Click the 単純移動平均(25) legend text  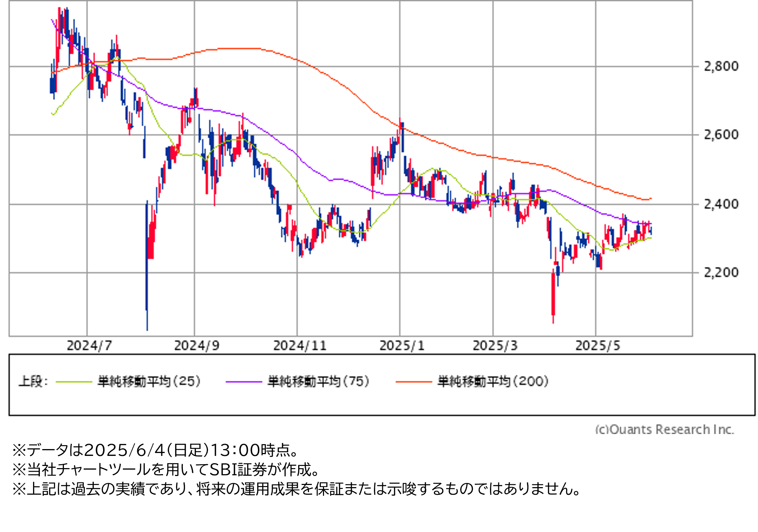(149, 381)
